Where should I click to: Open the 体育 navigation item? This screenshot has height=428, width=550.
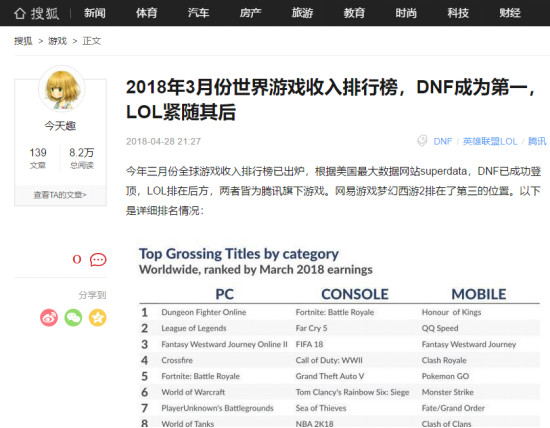coord(147,13)
